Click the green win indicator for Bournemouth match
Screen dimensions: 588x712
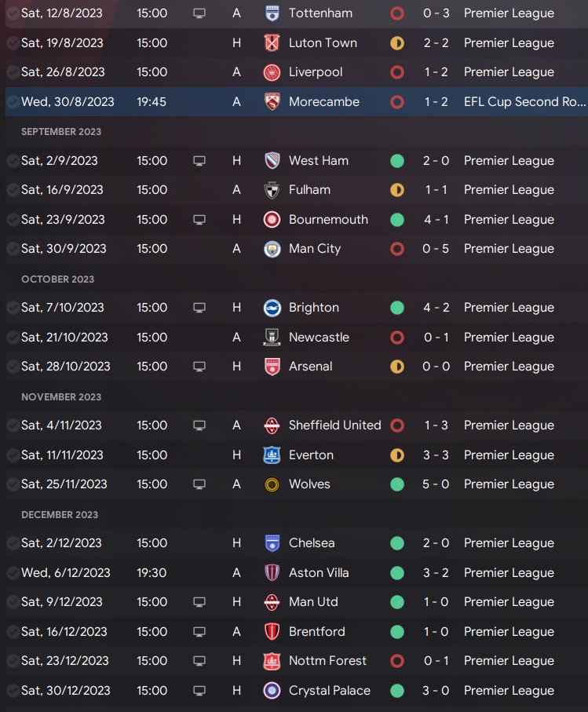(397, 220)
